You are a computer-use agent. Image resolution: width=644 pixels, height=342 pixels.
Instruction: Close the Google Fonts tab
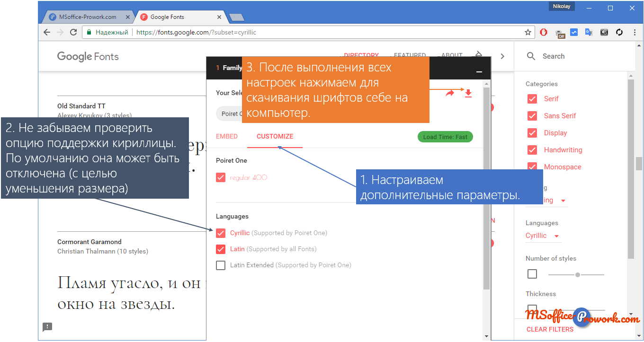[219, 17]
